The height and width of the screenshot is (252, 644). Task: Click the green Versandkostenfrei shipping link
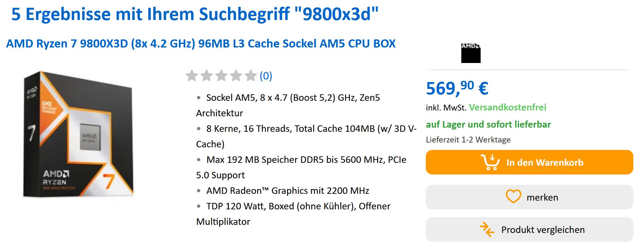507,107
